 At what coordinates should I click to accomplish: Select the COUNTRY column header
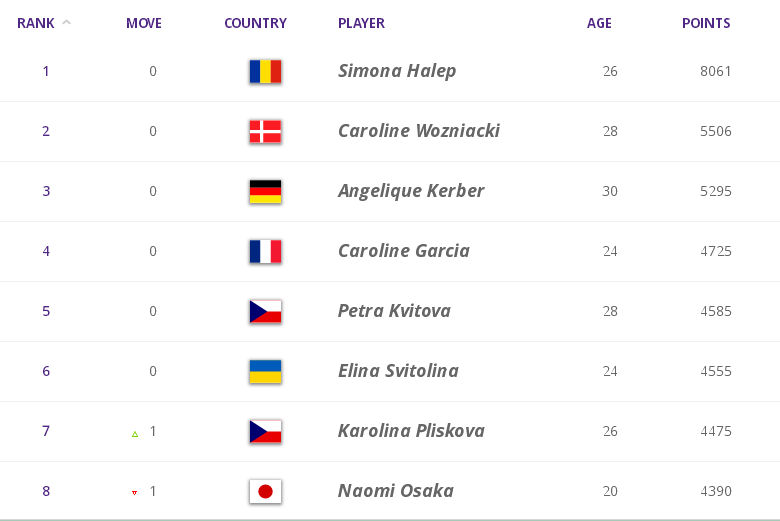pyautogui.click(x=255, y=23)
